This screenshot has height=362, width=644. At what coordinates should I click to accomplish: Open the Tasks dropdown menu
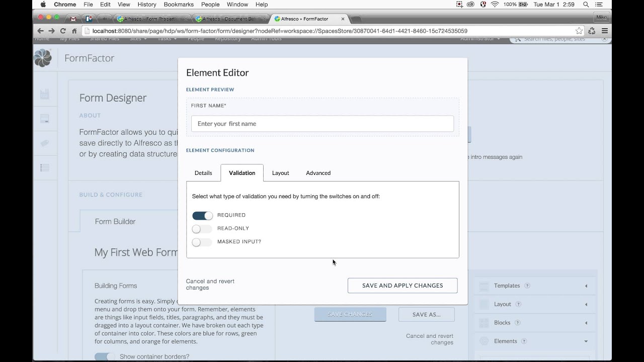coord(167,38)
